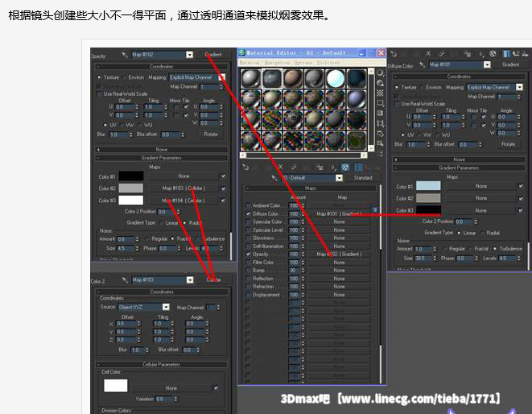Open Material Editor Options icon
This screenshot has height=414, width=532.
[381, 134]
